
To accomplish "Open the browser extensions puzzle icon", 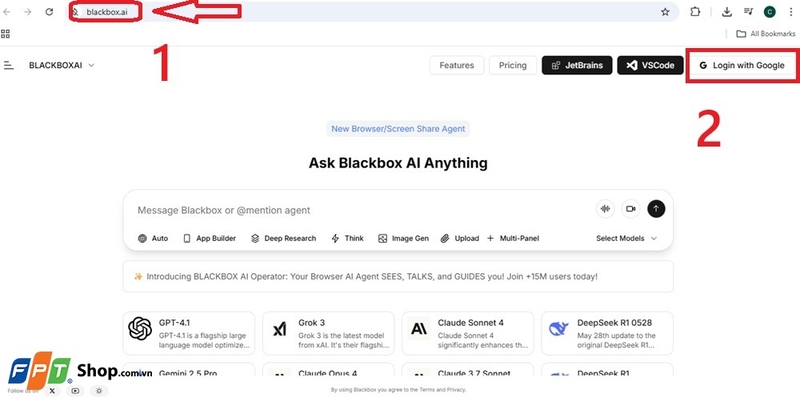I will click(695, 12).
